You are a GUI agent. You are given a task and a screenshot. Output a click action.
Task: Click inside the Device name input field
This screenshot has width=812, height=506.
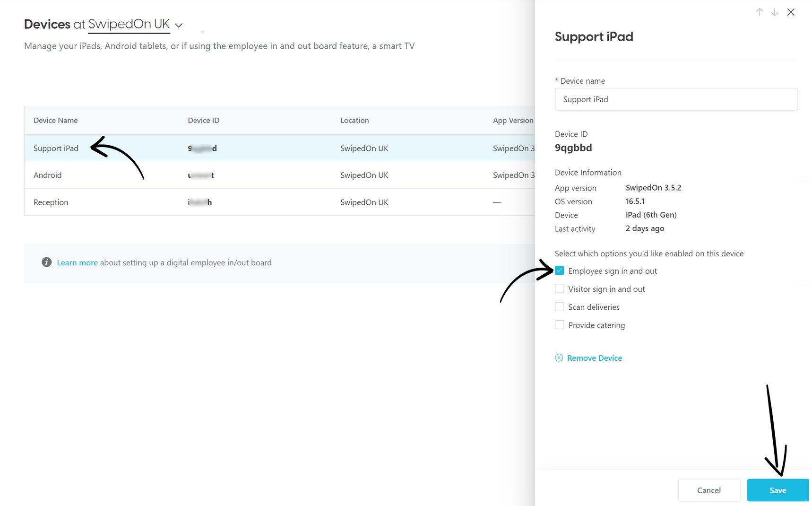676,99
